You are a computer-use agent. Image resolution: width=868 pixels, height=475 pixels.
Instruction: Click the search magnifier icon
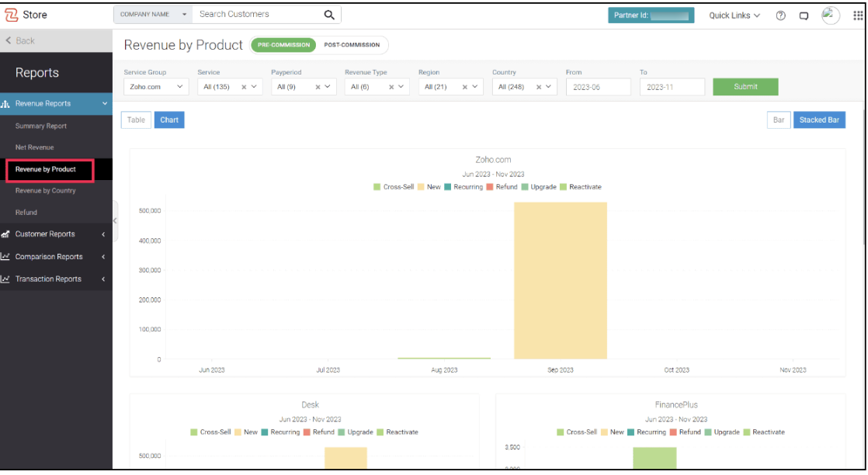pyautogui.click(x=329, y=15)
